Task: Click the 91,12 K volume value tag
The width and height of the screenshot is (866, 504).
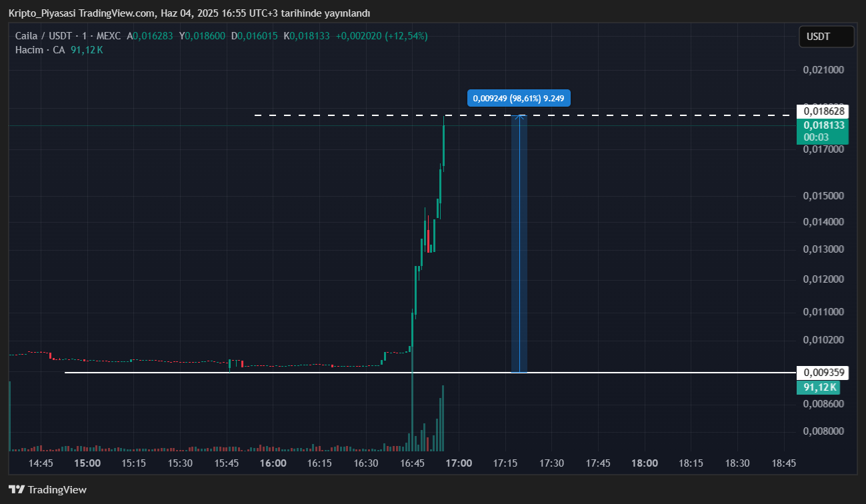Action: (821, 387)
